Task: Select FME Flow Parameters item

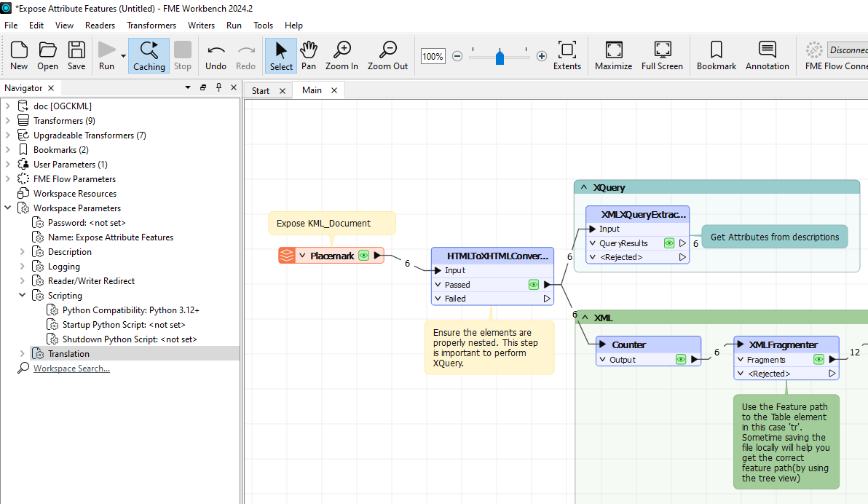Action: point(74,179)
